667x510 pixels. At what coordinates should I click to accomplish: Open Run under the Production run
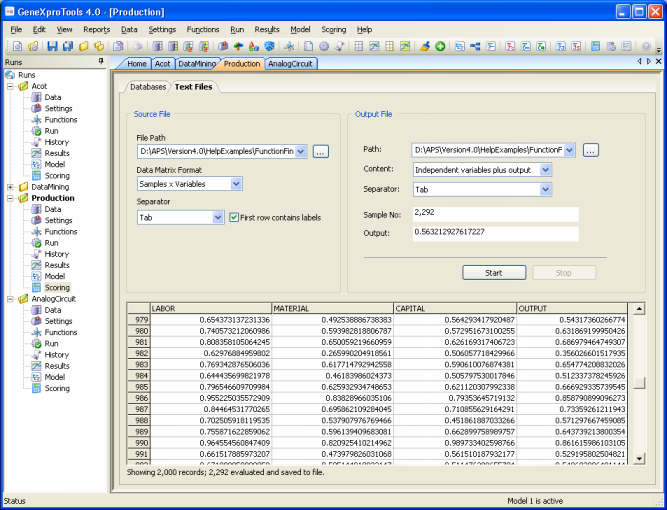(x=51, y=243)
